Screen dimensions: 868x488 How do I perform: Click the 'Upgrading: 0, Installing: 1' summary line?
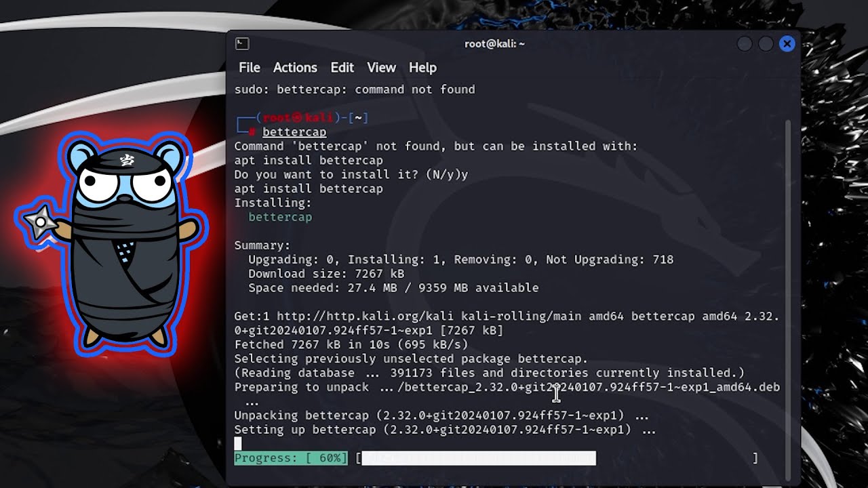(x=461, y=260)
